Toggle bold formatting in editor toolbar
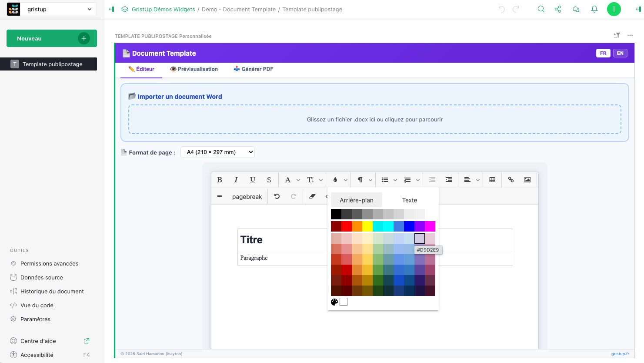644x363 pixels. tap(220, 180)
